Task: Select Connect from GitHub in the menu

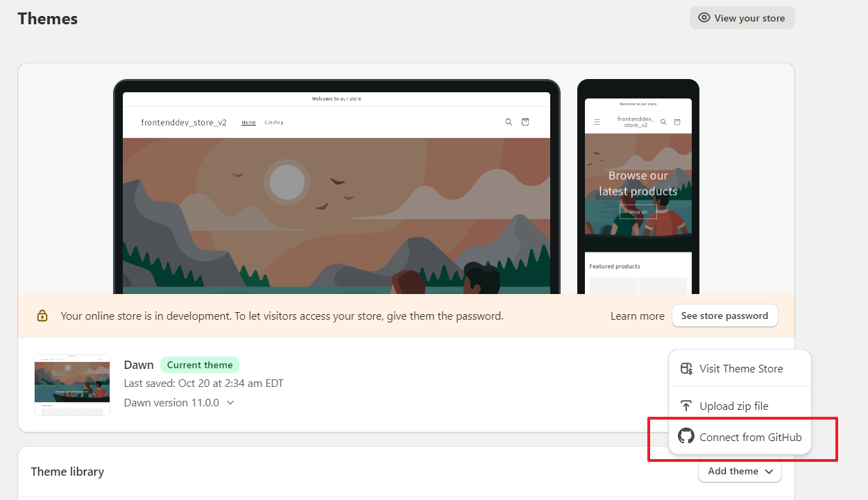Action: pyautogui.click(x=751, y=437)
